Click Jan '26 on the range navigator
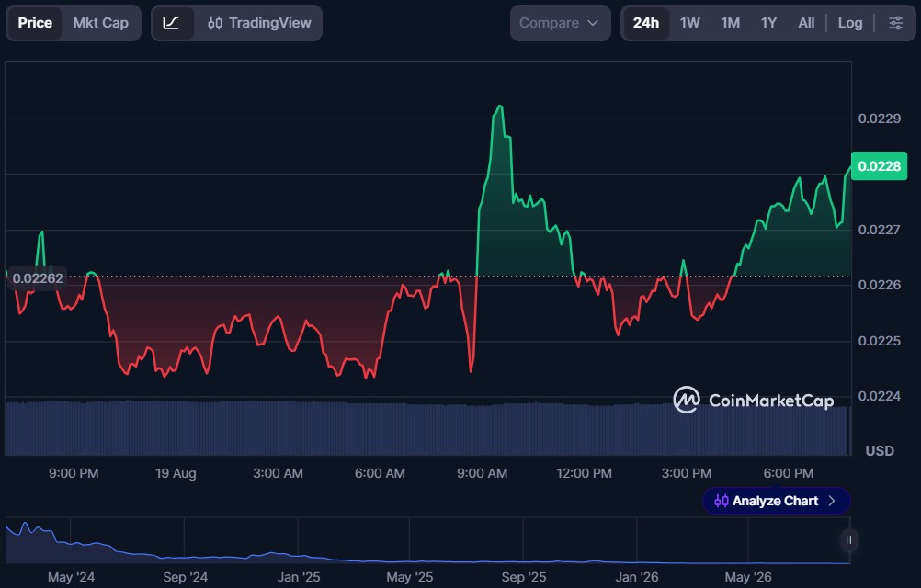 [x=637, y=577]
